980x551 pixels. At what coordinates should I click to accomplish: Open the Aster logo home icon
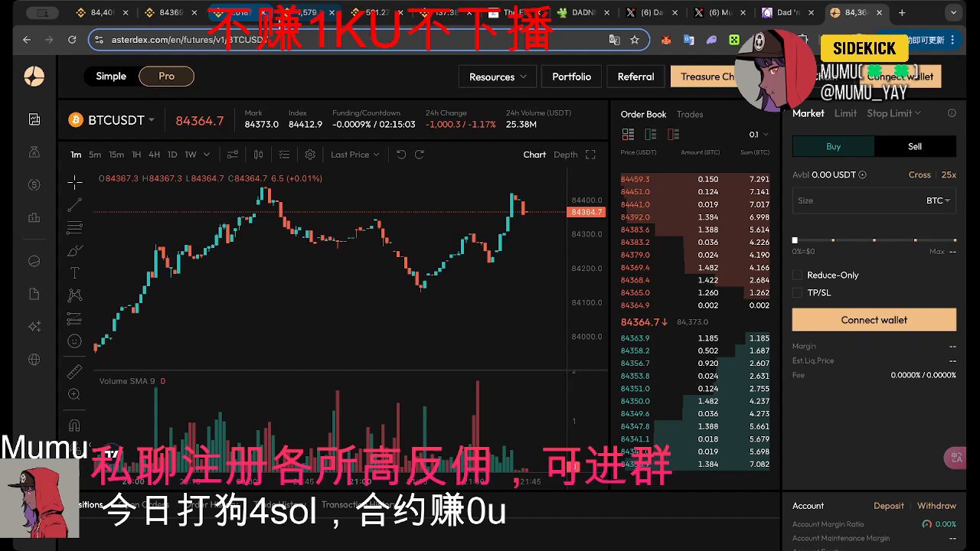coord(34,77)
